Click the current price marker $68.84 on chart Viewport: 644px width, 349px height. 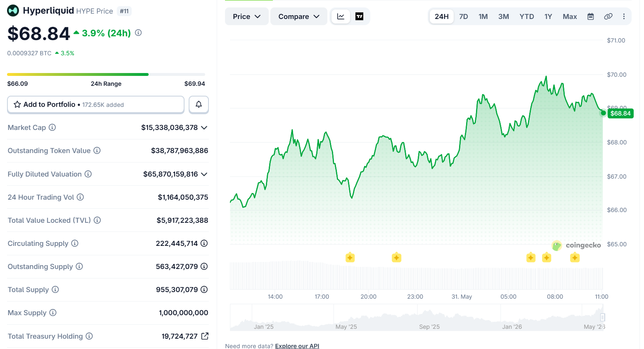(620, 113)
